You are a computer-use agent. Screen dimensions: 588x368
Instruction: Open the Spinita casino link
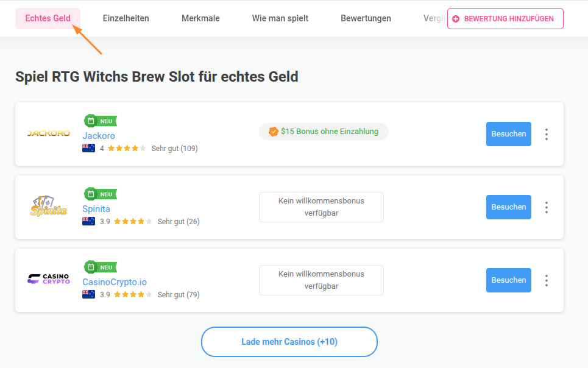(96, 209)
